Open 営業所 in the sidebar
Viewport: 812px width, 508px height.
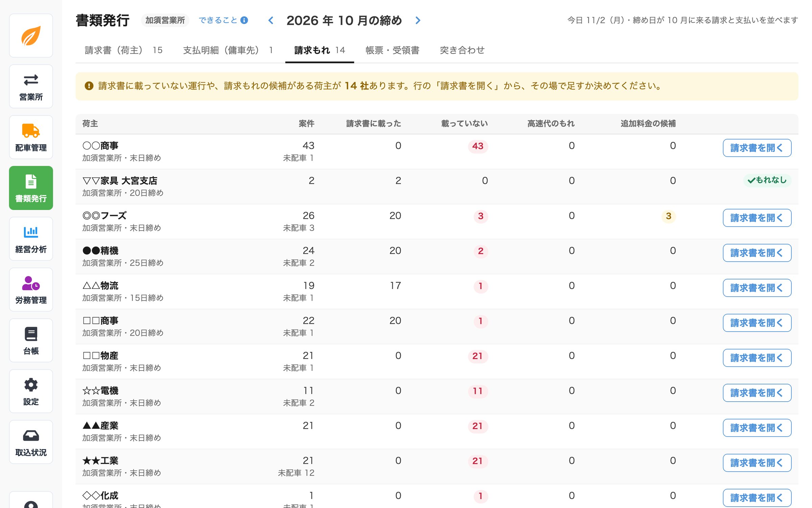(31, 86)
